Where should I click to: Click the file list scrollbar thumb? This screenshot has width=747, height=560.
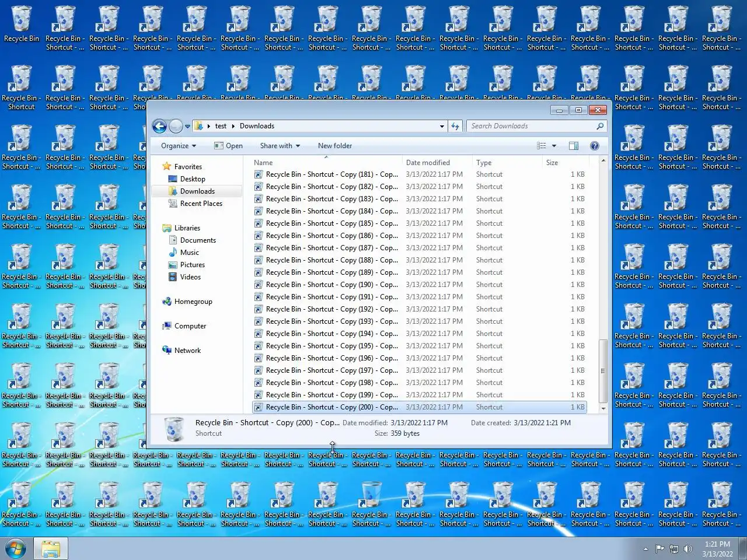(x=603, y=371)
